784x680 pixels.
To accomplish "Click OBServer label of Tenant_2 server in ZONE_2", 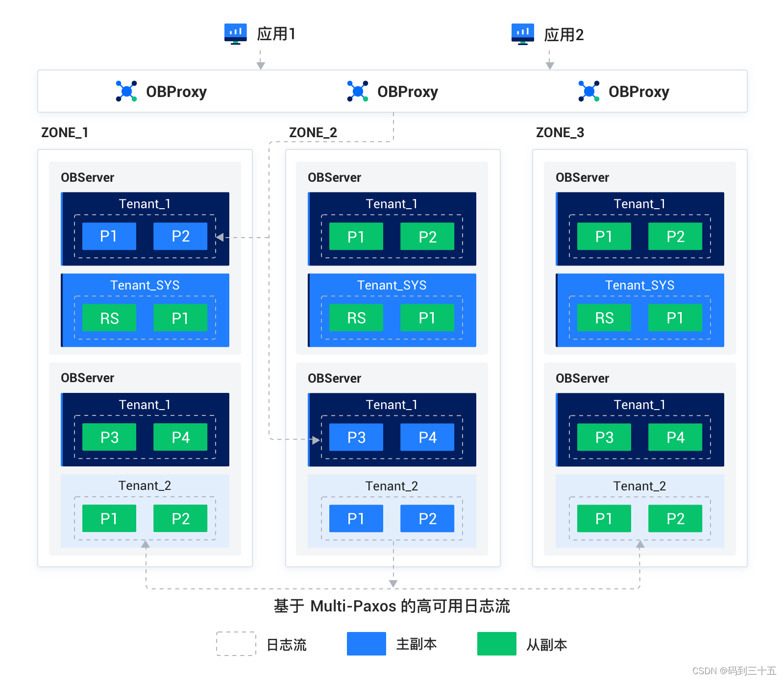I will 335,378.
